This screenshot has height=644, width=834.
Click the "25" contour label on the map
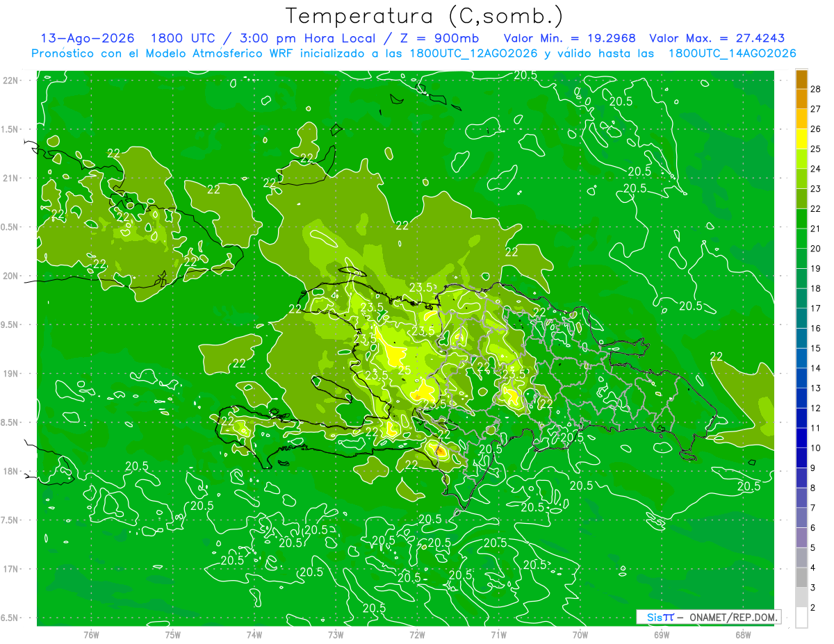pyautogui.click(x=404, y=371)
